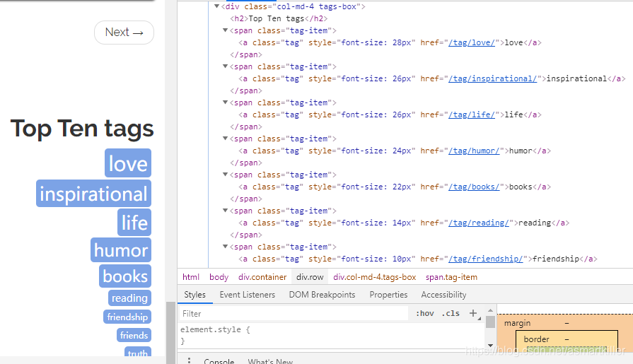Click the Styles Filter input field

coord(294,314)
